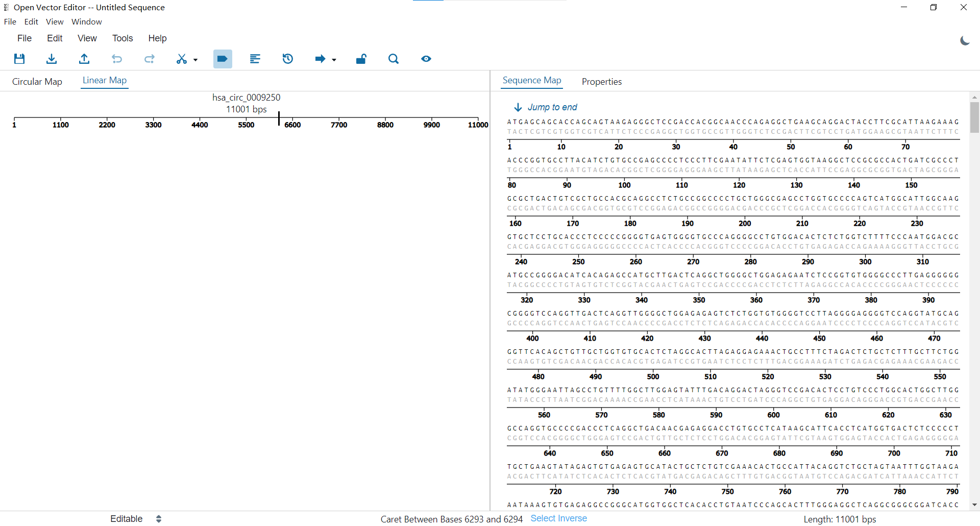Switch to the Properties tab
Viewport: 980px width, 526px height.
(602, 82)
